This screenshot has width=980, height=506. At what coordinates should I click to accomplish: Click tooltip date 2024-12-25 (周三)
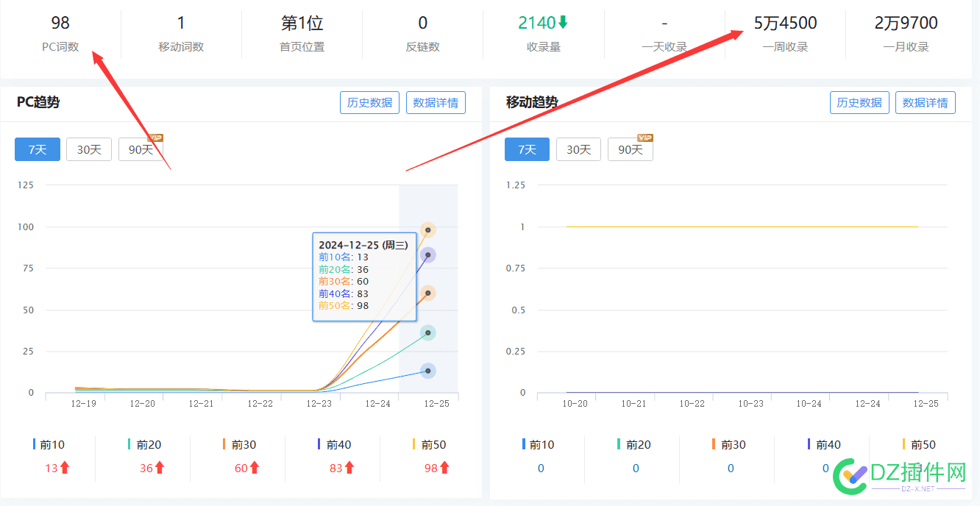pyautogui.click(x=363, y=245)
